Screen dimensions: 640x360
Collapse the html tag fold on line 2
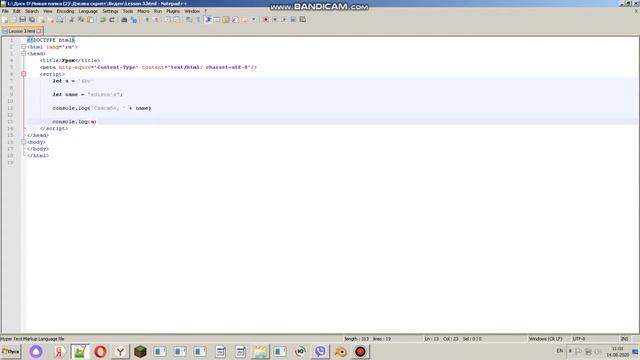click(23, 47)
